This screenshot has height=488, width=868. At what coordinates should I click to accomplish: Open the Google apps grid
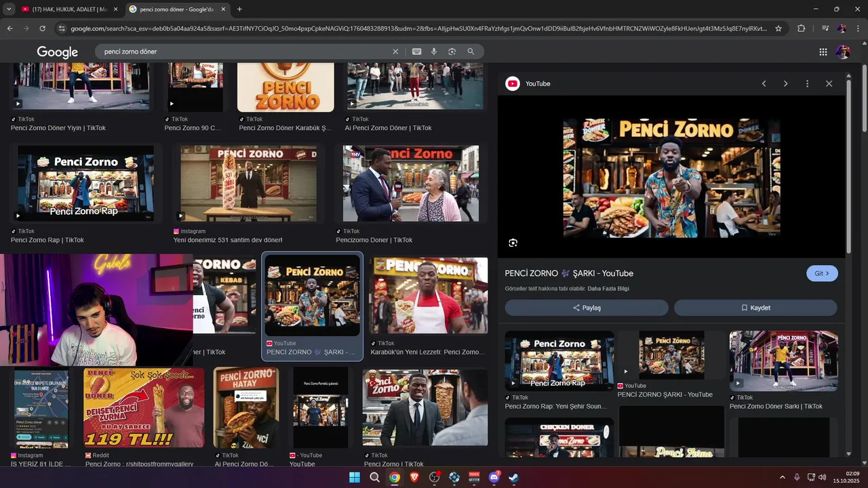coord(823,52)
